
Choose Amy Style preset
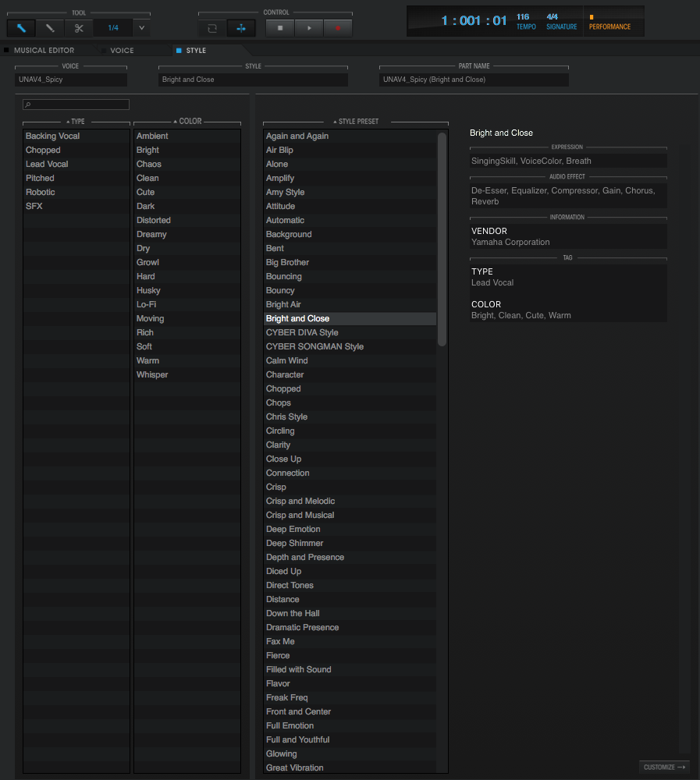[350, 192]
